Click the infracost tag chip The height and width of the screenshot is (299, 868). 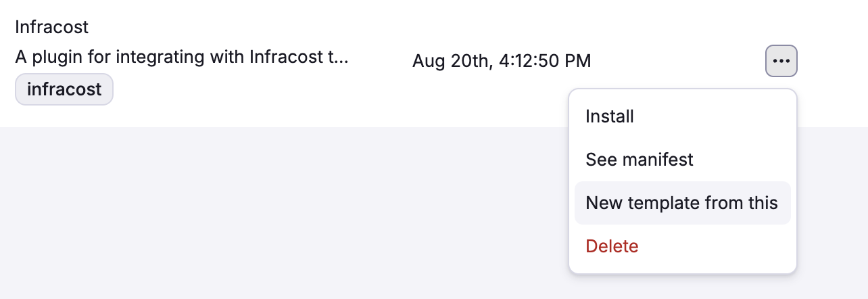(64, 89)
